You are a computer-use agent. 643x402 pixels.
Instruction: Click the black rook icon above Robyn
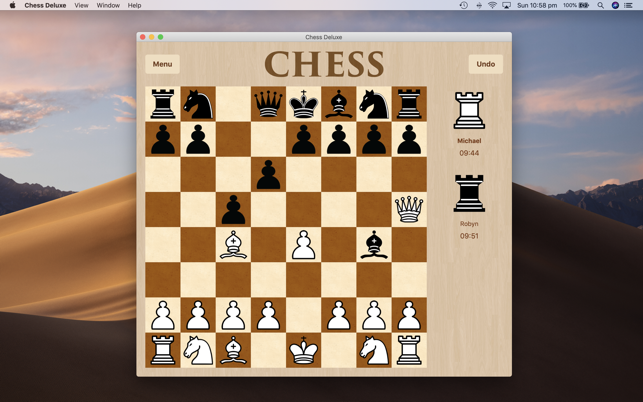tap(469, 193)
